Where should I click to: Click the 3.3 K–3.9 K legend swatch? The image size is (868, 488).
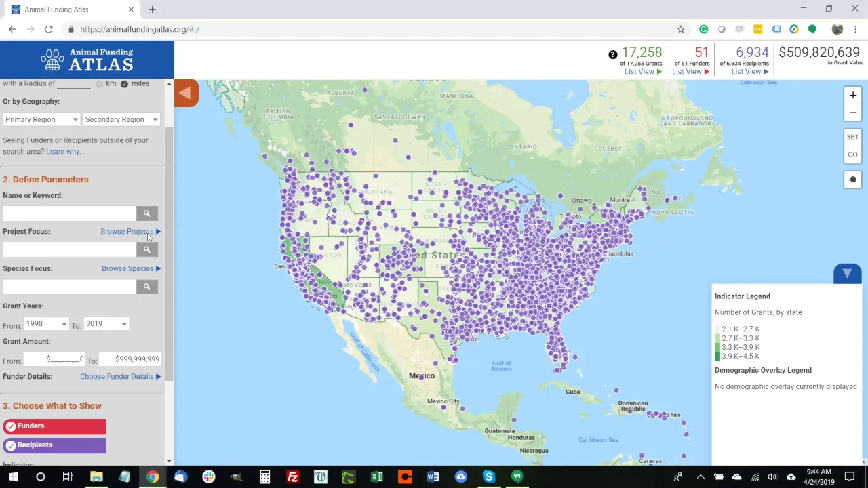click(717, 347)
